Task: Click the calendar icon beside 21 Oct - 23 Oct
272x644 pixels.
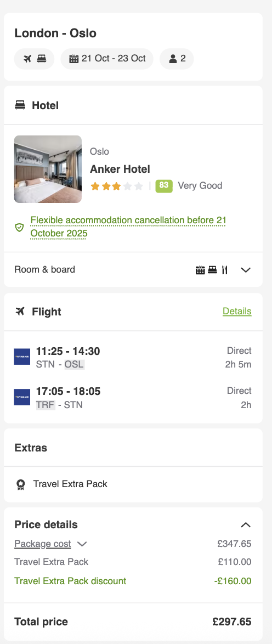Action: point(73,59)
